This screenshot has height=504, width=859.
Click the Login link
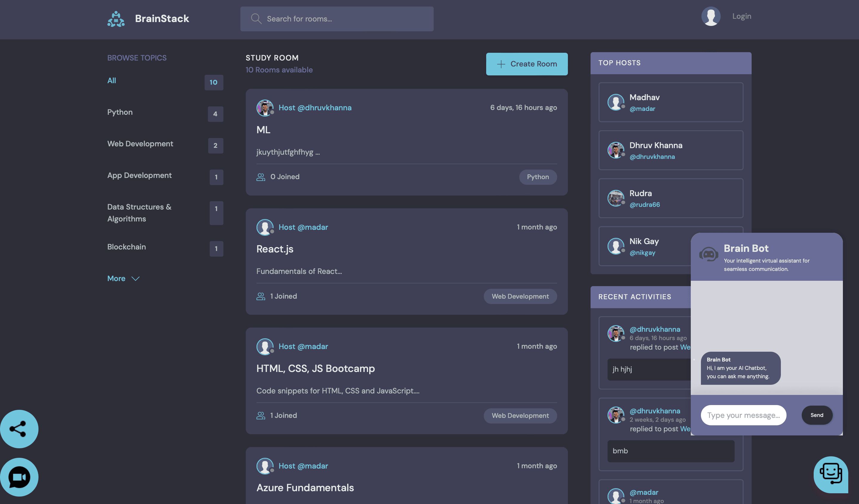coord(741,16)
